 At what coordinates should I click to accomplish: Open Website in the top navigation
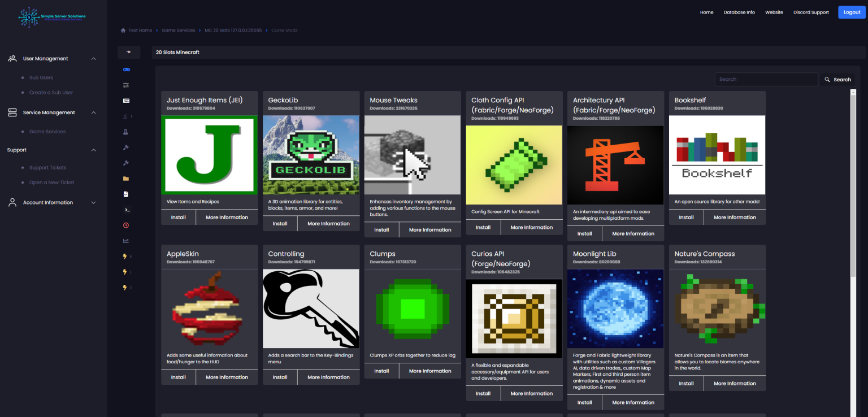(x=774, y=12)
